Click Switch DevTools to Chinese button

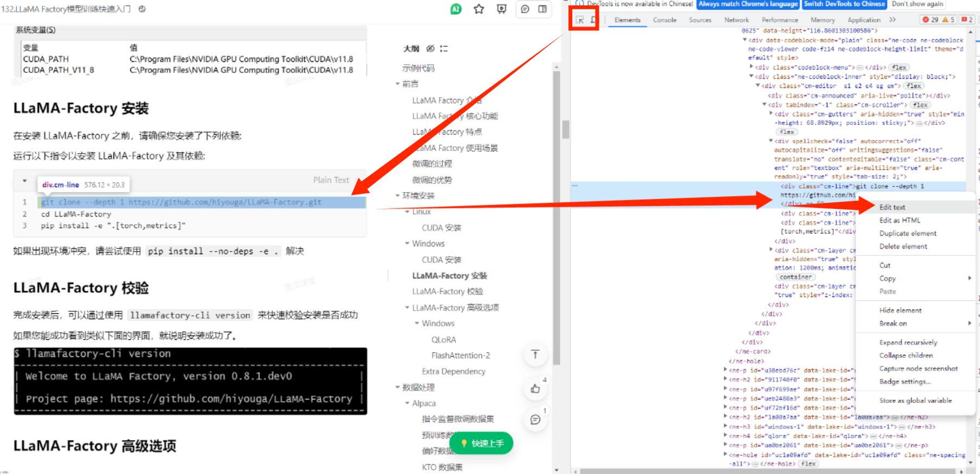[844, 4]
